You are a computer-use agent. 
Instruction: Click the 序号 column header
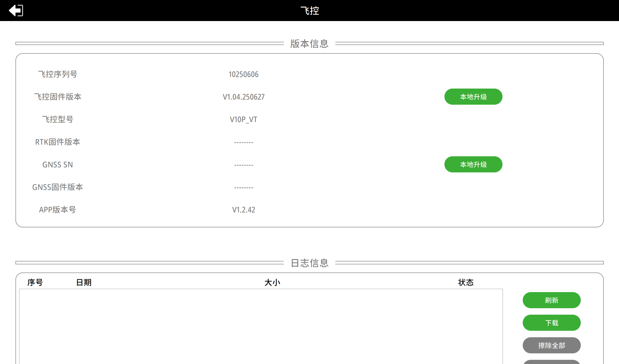[35, 282]
